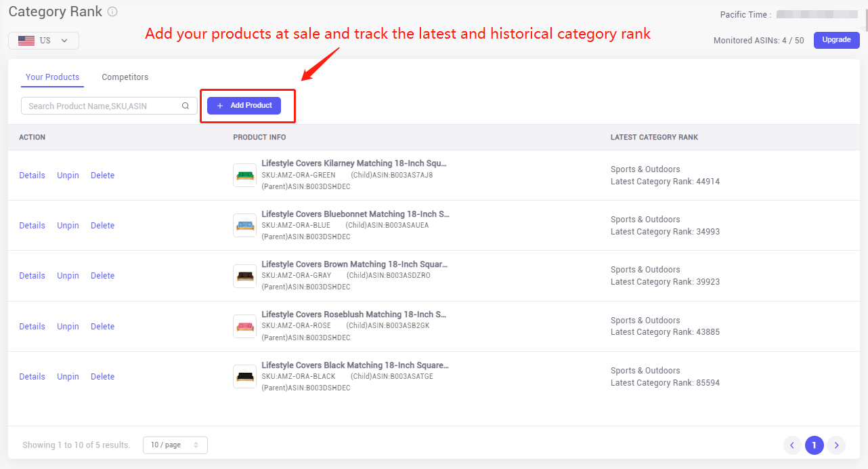Click black sofa cover product thumbnail
Screen dimensions: 868x469
[x=244, y=376]
